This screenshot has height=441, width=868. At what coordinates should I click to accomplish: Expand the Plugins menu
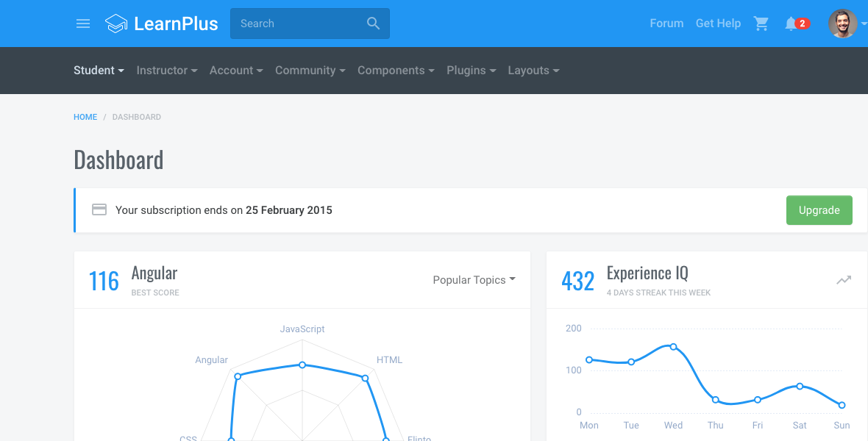coord(471,71)
